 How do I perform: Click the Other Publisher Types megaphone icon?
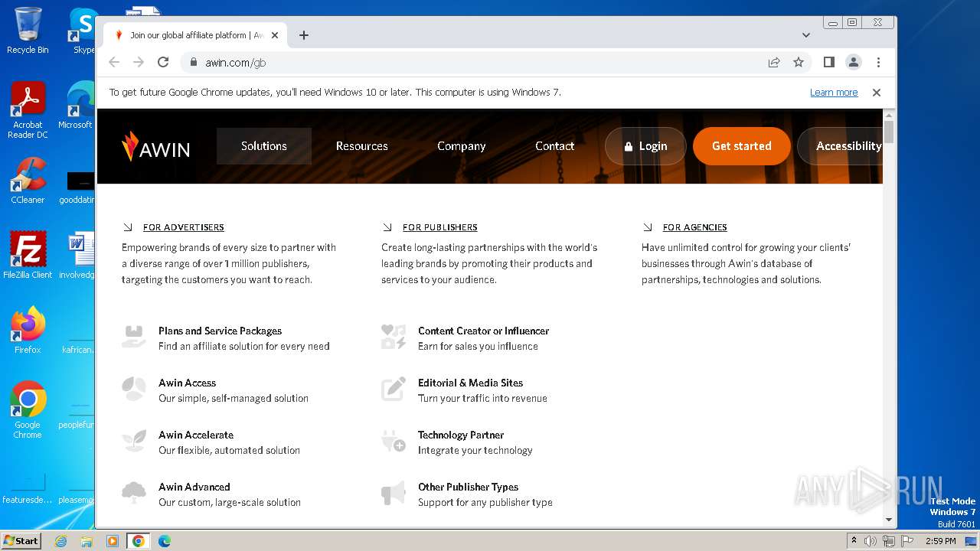[394, 494]
